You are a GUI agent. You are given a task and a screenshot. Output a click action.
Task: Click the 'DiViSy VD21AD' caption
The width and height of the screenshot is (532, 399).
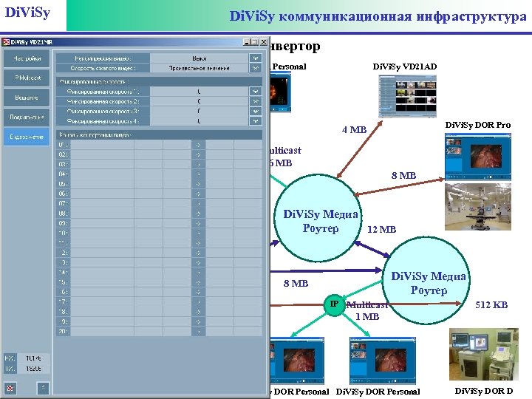(x=405, y=66)
